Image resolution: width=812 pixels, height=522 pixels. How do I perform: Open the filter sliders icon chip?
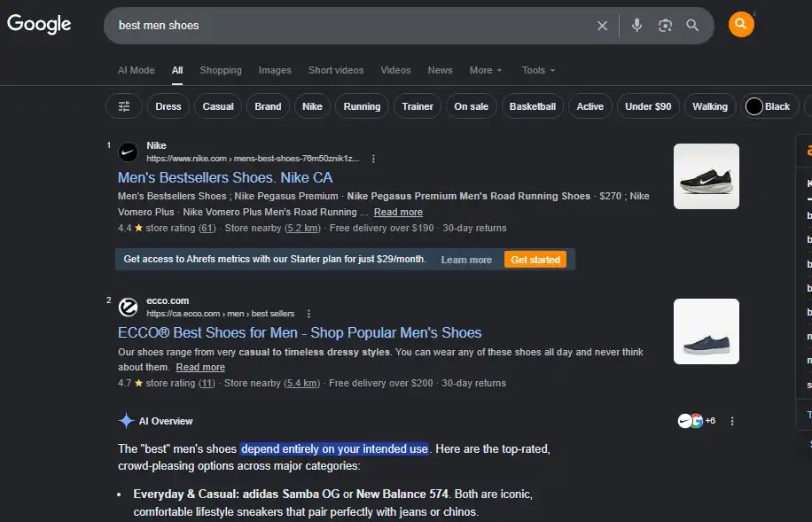[x=124, y=106]
